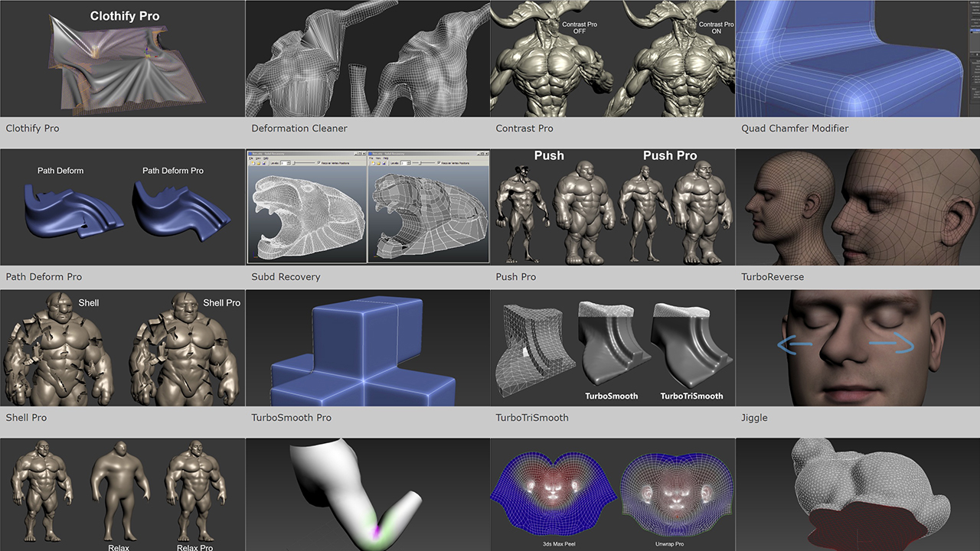Image resolution: width=980 pixels, height=551 pixels.
Task: Open the Shell Pro comparison thumbnail
Action: (x=122, y=347)
